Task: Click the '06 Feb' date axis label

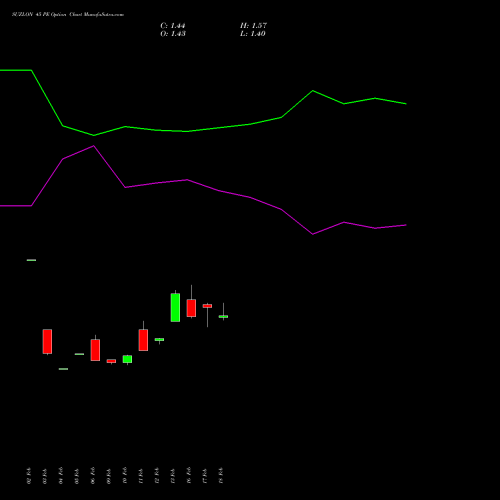Action: click(x=93, y=476)
